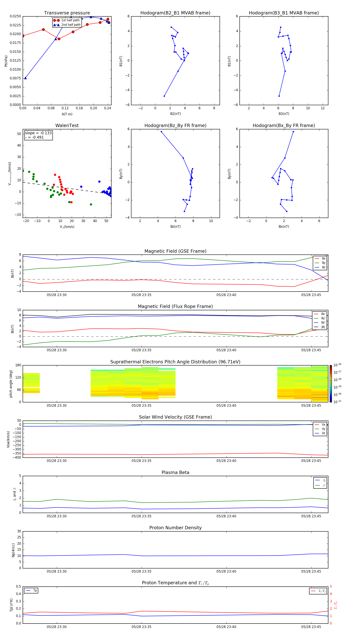
Task: Click the 'Bz(nT)' x-axis label
Action: point(175,227)
